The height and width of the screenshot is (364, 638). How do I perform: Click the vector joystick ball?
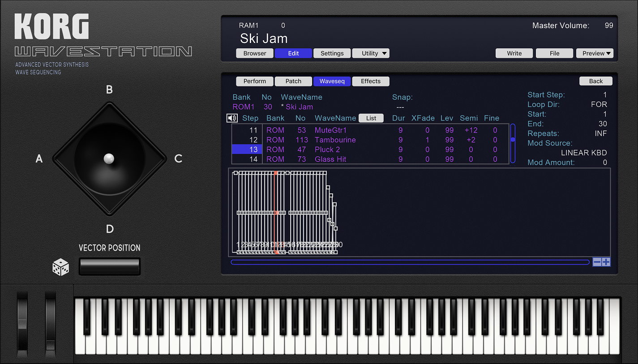pos(109,157)
